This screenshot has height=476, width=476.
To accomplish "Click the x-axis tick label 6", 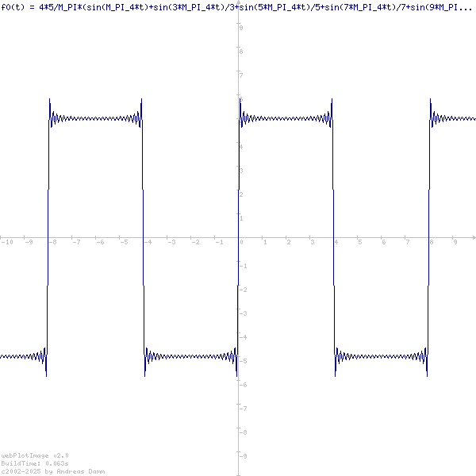I will [384, 242].
